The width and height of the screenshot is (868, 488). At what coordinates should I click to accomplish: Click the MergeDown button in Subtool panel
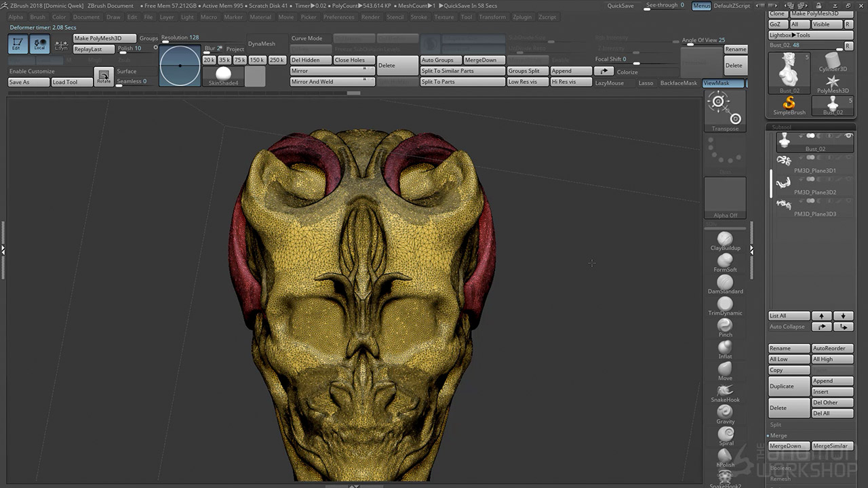[789, 446]
